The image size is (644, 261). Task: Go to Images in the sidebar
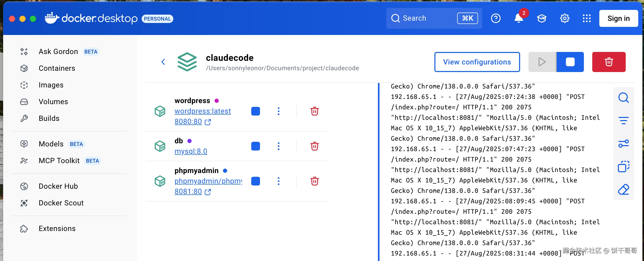coord(51,85)
